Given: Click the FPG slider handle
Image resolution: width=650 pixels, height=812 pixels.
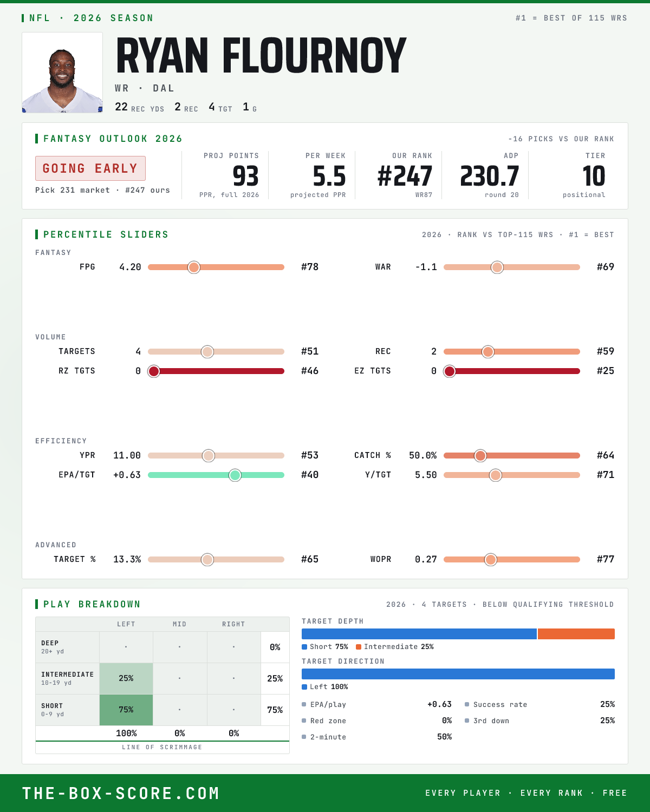Looking at the screenshot, I should click(x=194, y=267).
